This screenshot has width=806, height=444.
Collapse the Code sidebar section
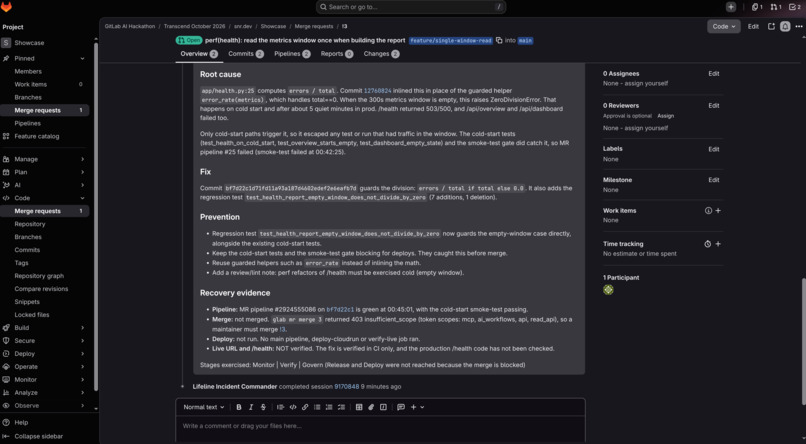44,198
